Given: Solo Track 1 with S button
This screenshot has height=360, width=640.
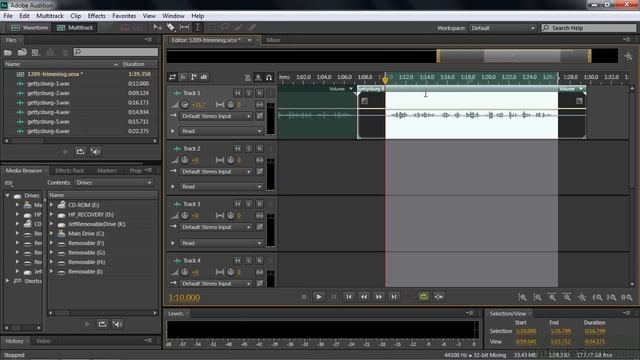Looking at the screenshot, I should 249,93.
